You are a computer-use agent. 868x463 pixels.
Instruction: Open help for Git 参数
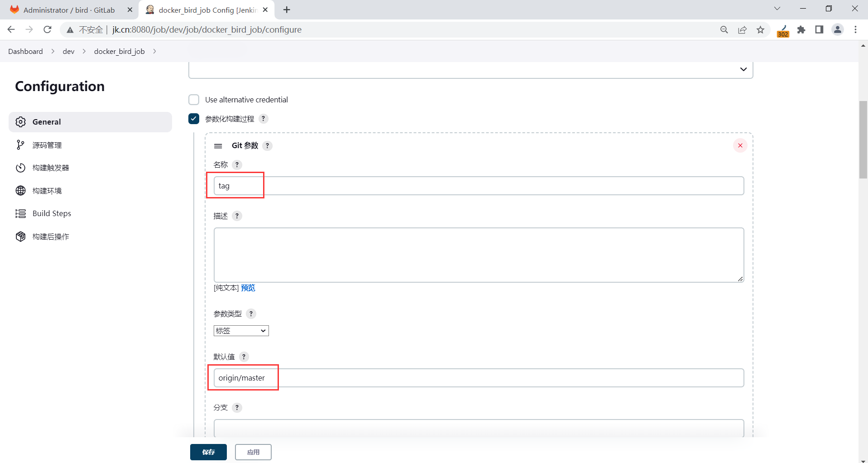tap(268, 145)
